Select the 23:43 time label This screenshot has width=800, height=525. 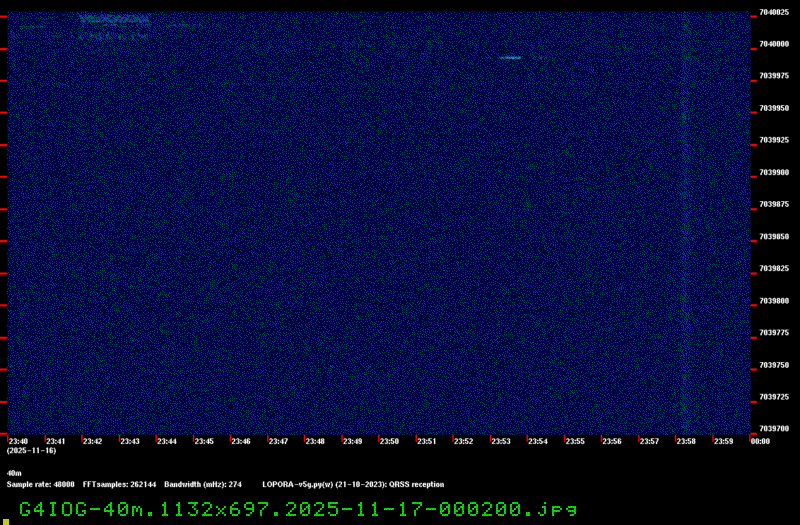coord(130,441)
